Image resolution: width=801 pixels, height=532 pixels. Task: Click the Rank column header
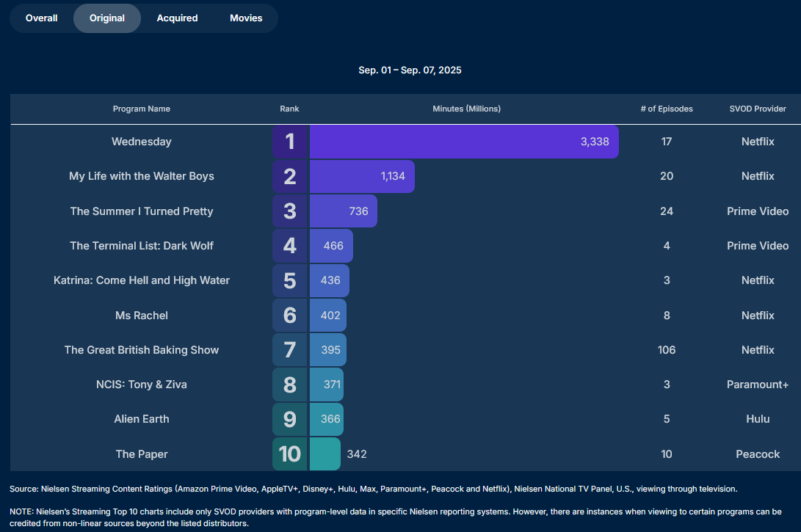289,109
